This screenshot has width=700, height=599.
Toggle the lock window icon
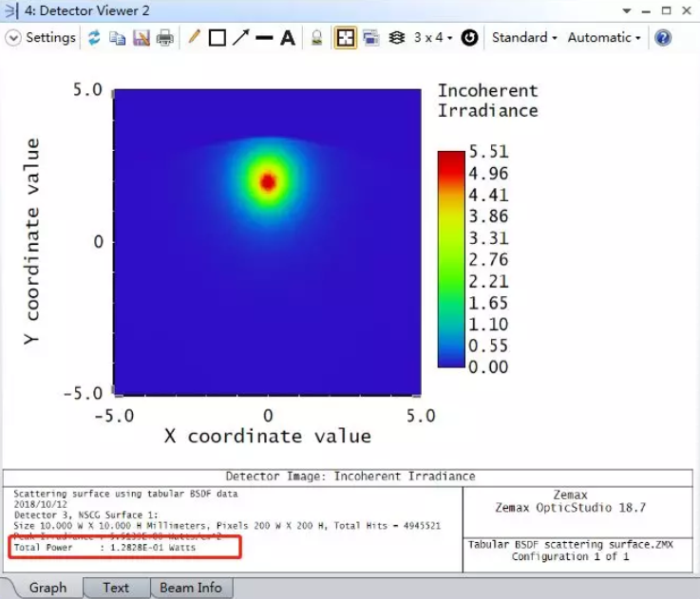point(317,38)
